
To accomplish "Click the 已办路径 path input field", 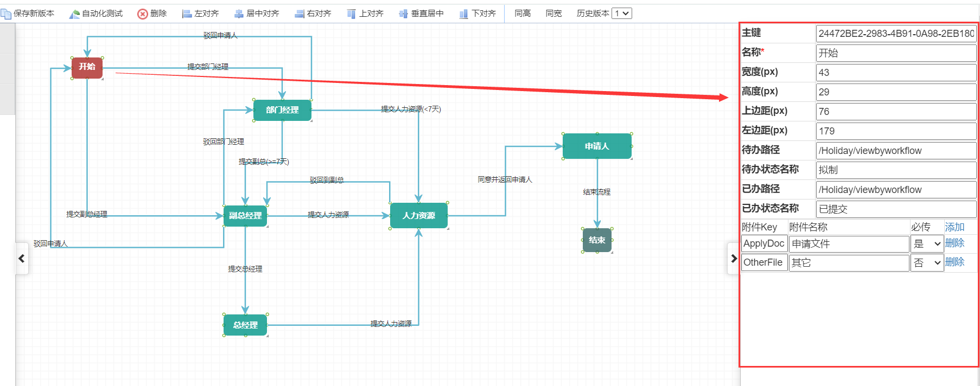I will click(896, 190).
